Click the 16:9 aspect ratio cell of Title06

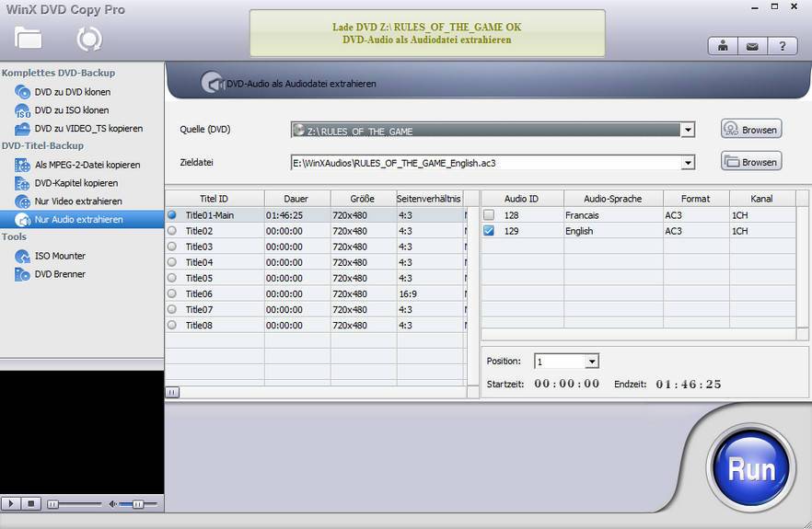(x=430, y=294)
